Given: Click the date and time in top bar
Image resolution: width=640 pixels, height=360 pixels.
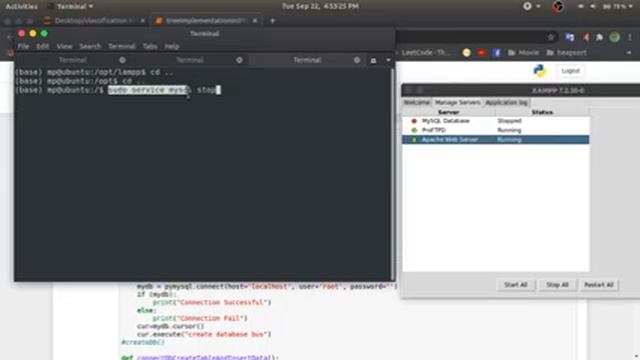Looking at the screenshot, I should (320, 6).
